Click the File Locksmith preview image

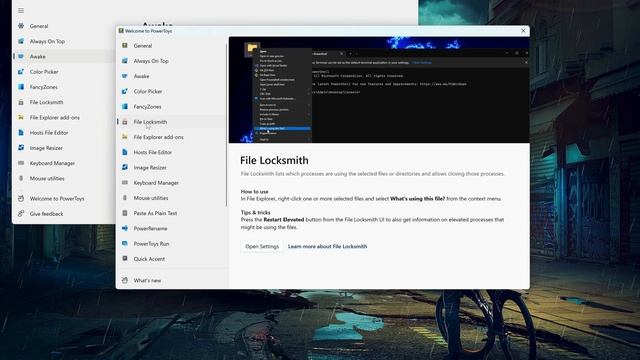pyautogui.click(x=379, y=90)
